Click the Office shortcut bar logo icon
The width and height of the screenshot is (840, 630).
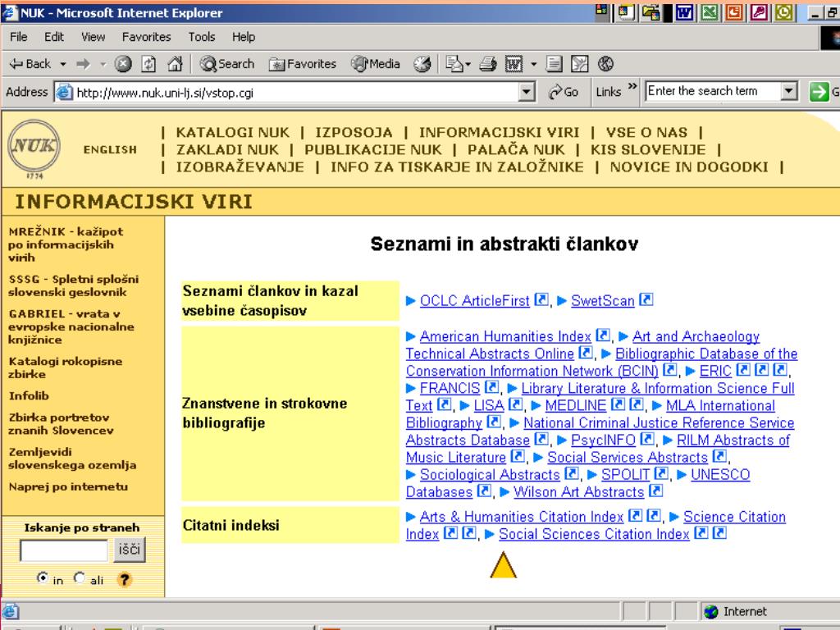(x=602, y=10)
